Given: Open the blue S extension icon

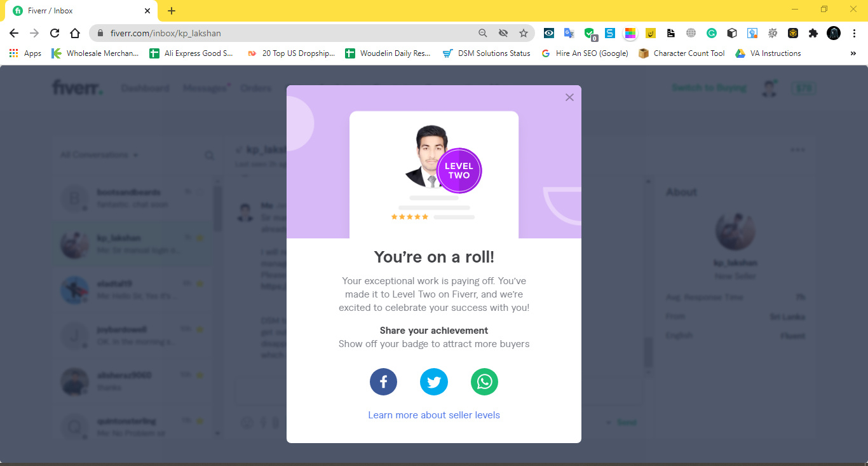Looking at the screenshot, I should pyautogui.click(x=610, y=33).
